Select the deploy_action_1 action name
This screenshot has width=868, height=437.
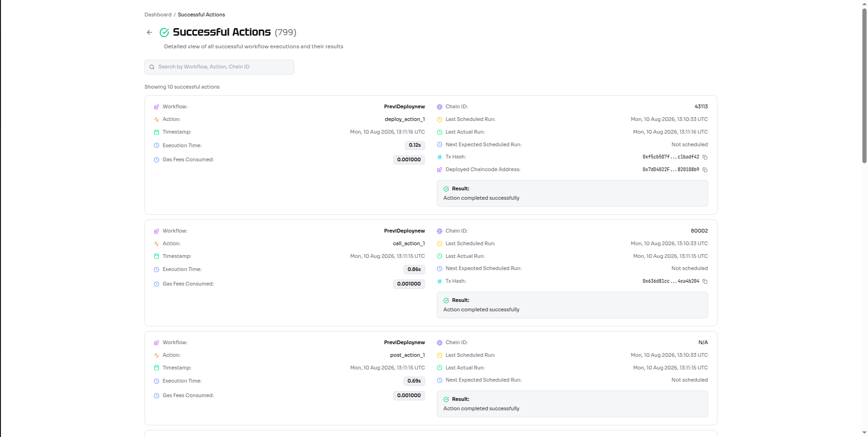pos(404,119)
